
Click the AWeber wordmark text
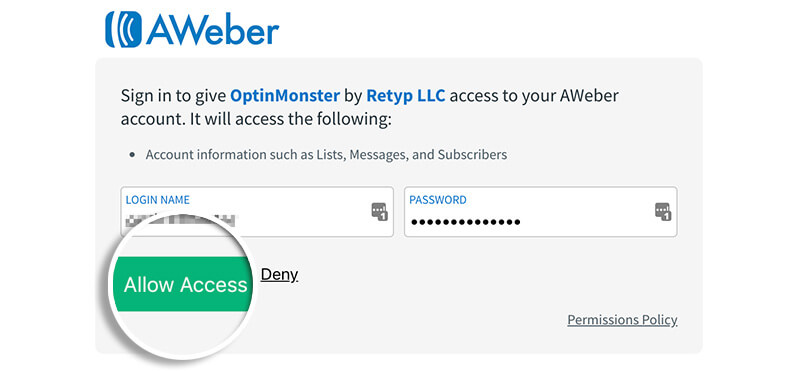click(212, 30)
